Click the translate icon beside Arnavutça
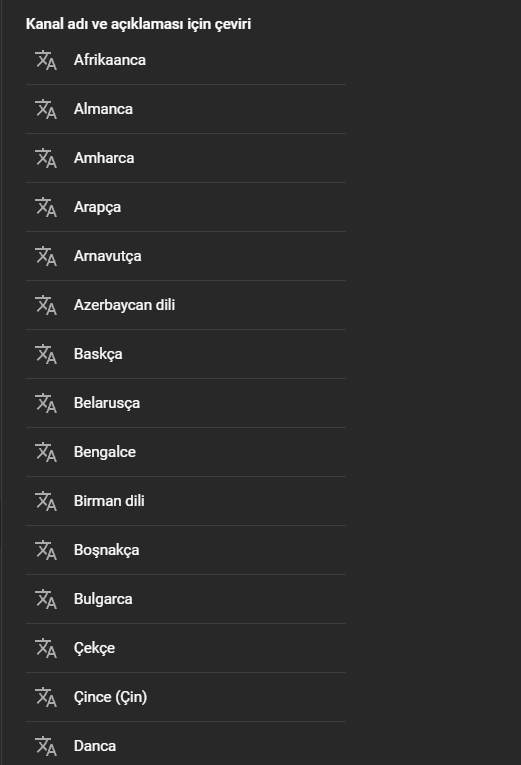The width and height of the screenshot is (521, 765). pyautogui.click(x=46, y=256)
